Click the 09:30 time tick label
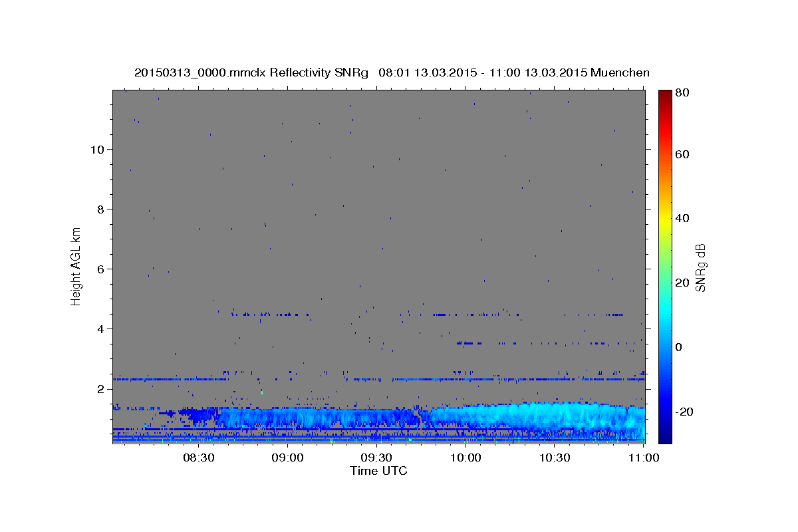Screen dimensions: 798x532 [376, 458]
